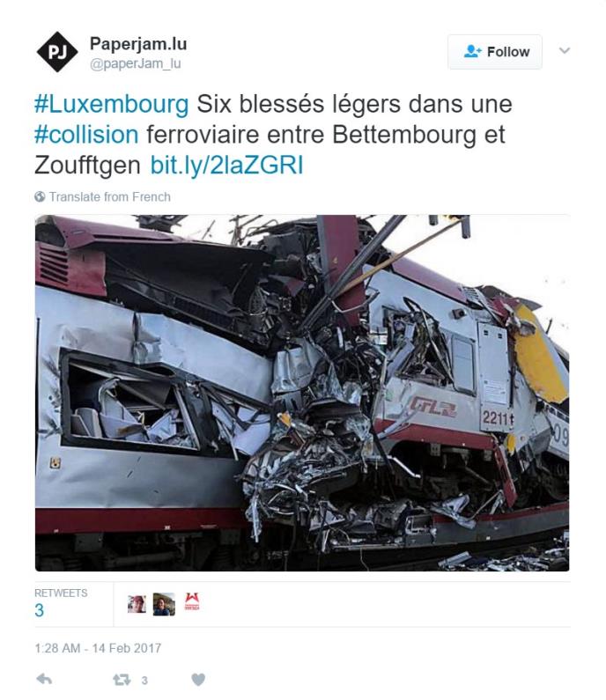Click the reply arrow icon
The height and width of the screenshot is (700, 606).
[x=44, y=680]
